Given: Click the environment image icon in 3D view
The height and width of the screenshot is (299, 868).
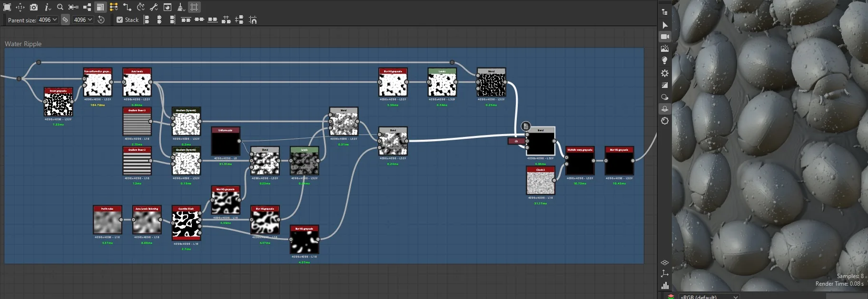Looking at the screenshot, I should click(665, 48).
